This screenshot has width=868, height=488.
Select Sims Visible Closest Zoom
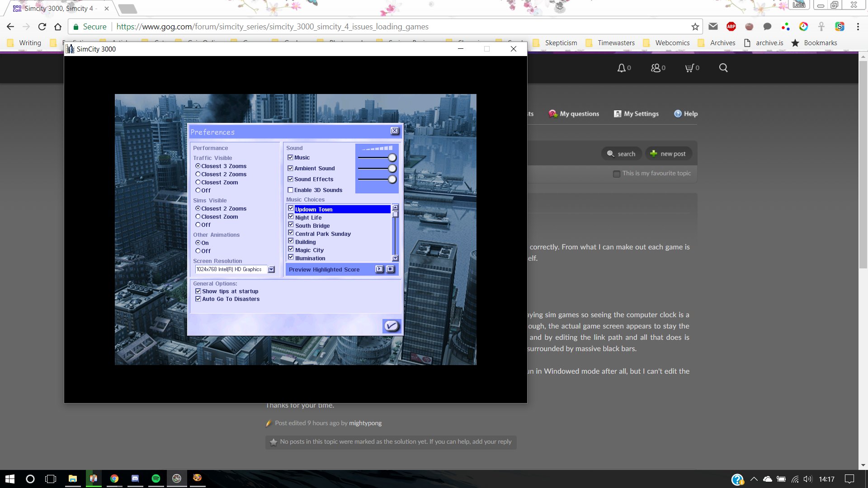(x=198, y=217)
